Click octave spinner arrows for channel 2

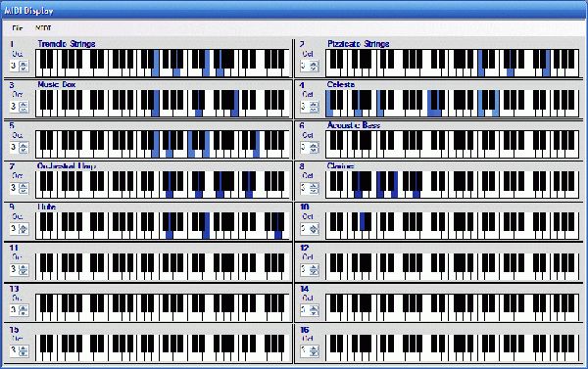pyautogui.click(x=314, y=66)
